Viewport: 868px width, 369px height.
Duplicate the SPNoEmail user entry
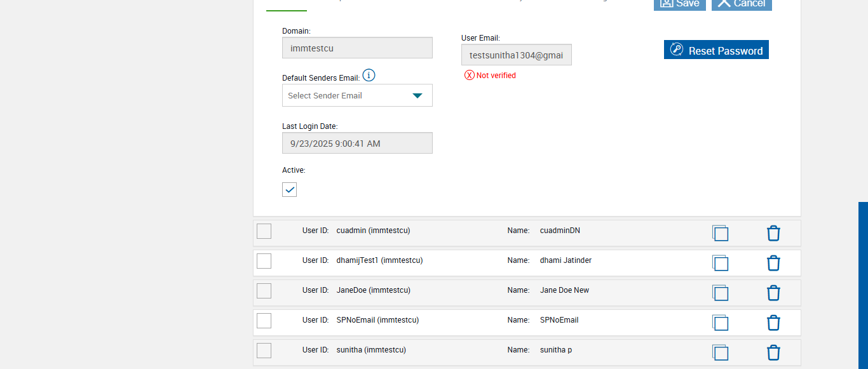[x=720, y=323]
